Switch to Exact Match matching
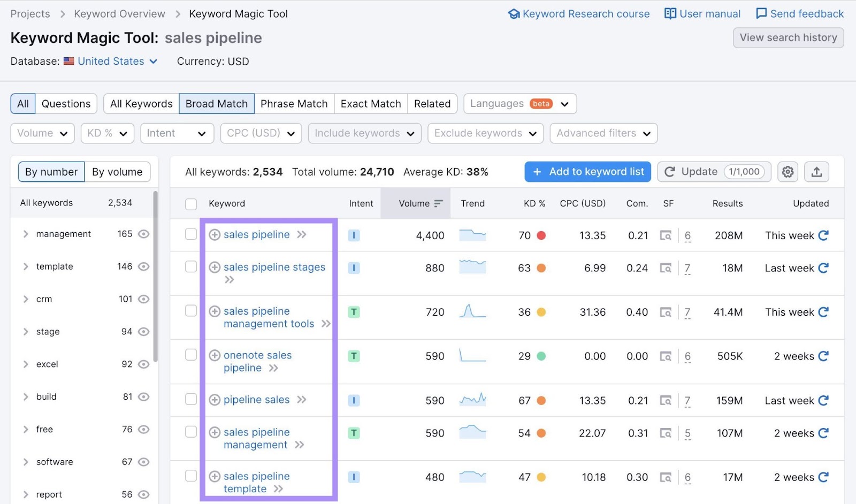 click(x=370, y=103)
